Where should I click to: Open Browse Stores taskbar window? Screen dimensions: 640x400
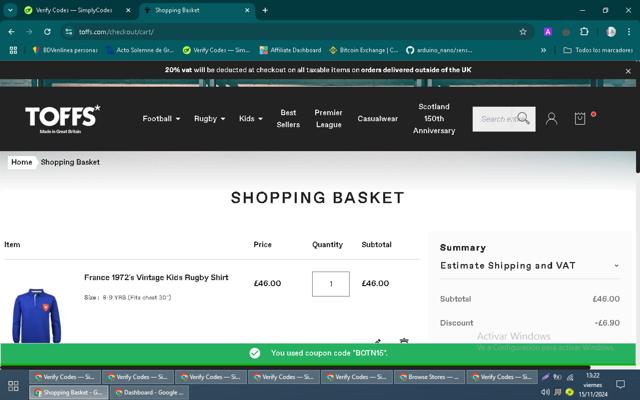click(429, 377)
